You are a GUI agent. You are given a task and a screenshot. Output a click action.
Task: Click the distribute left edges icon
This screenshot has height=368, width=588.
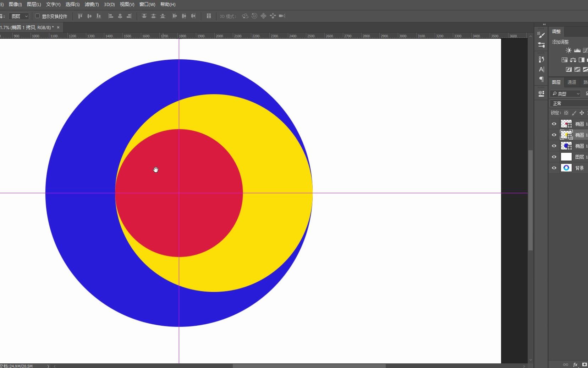pos(175,16)
